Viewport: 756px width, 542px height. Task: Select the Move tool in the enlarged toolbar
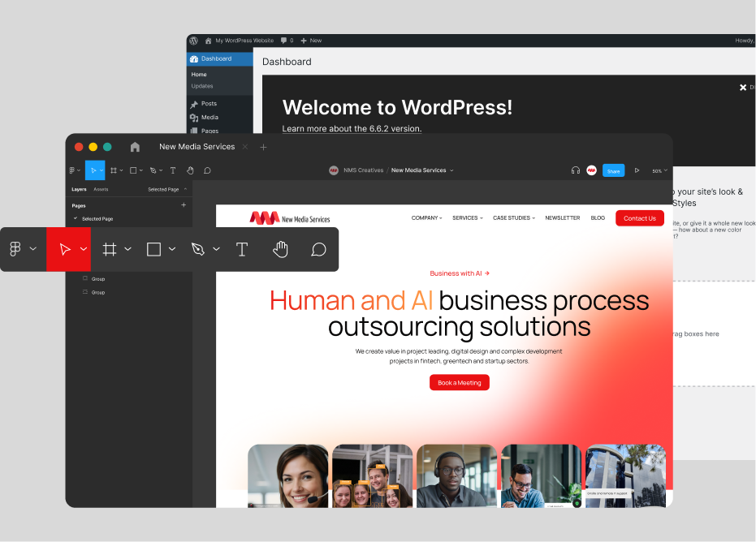coord(65,249)
